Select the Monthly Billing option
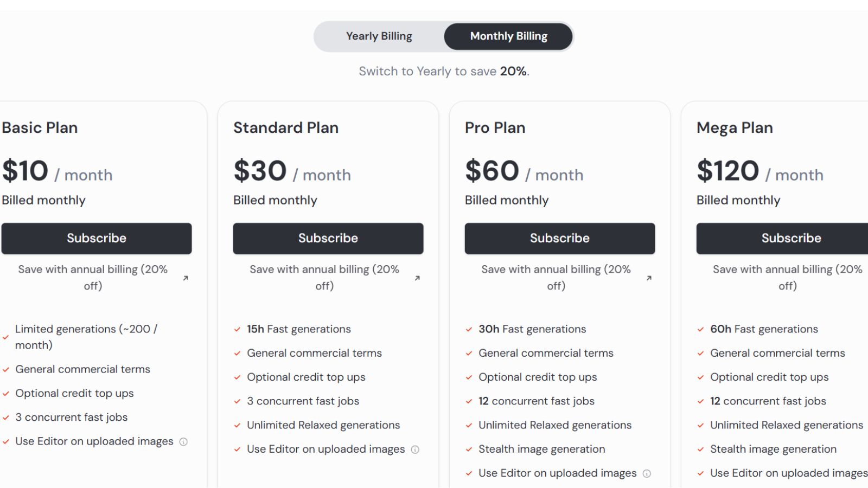 click(x=508, y=36)
